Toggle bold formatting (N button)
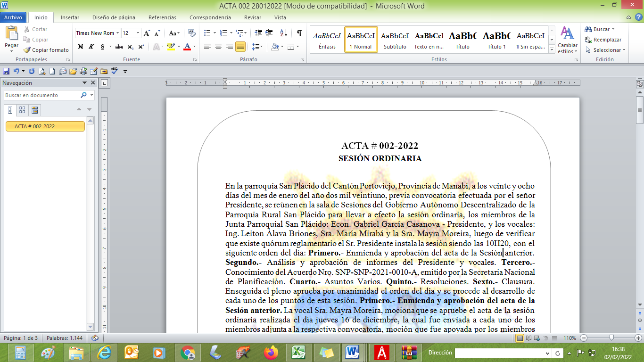The image size is (644, 362). [x=80, y=47]
